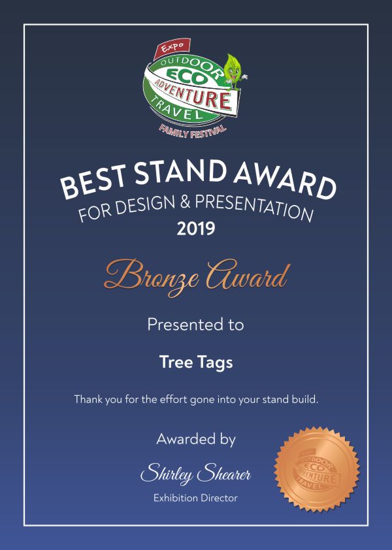Click the 'BEST STAND AWARD' heading
The width and height of the screenshot is (392, 550).
[x=198, y=179]
